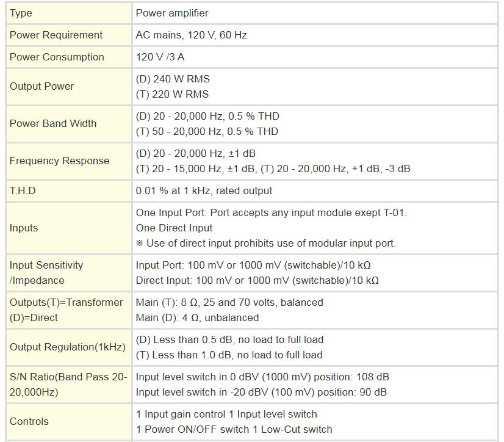Viewport: 504px width, 442px height.
Task: Click the Power Requirement label
Action: 56,35
